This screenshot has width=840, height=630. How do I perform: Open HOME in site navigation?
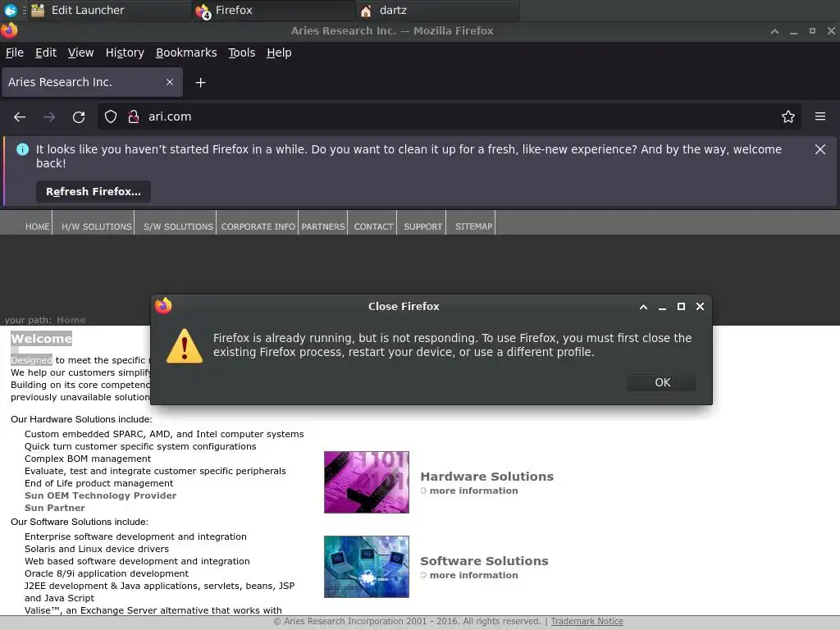coord(37,226)
